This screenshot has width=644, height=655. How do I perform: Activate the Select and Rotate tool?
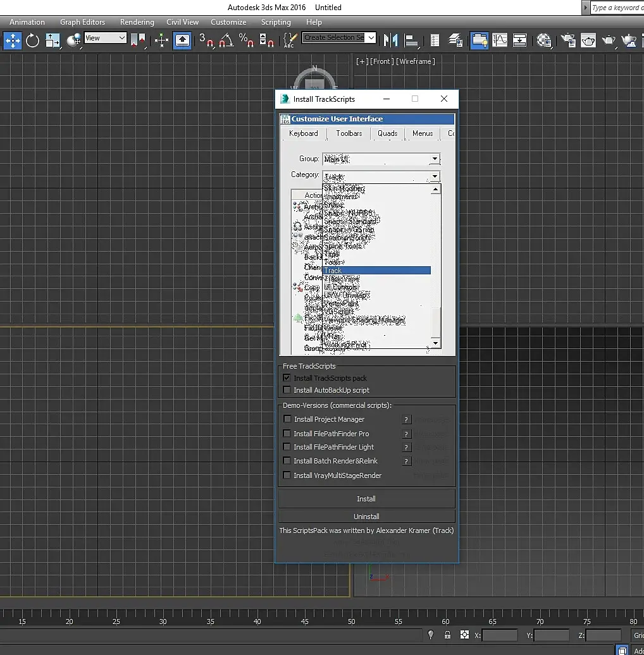pos(32,40)
